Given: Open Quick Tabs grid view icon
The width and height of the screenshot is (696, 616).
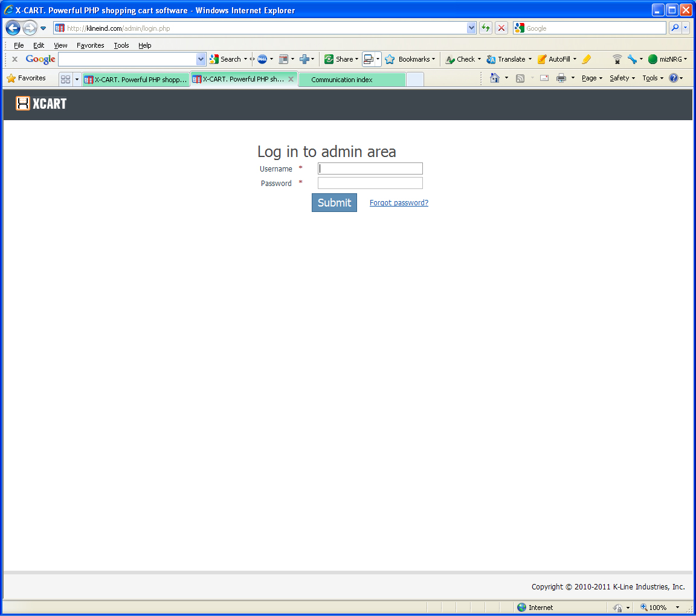Looking at the screenshot, I should click(x=66, y=79).
